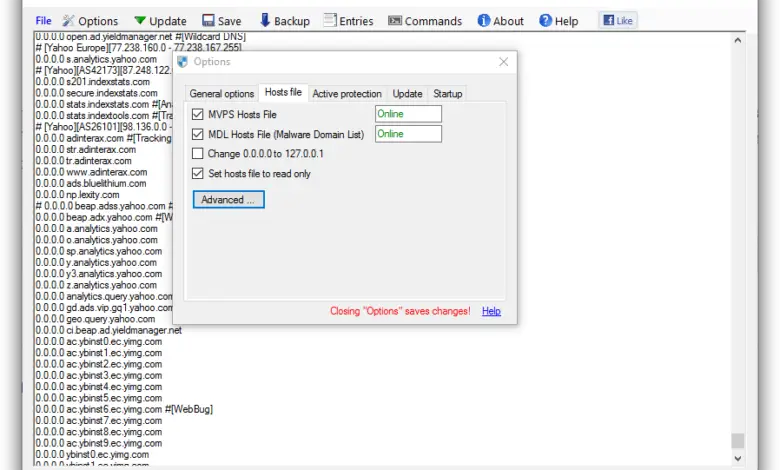Open the Active protection tab
The image size is (780, 470).
[347, 94]
